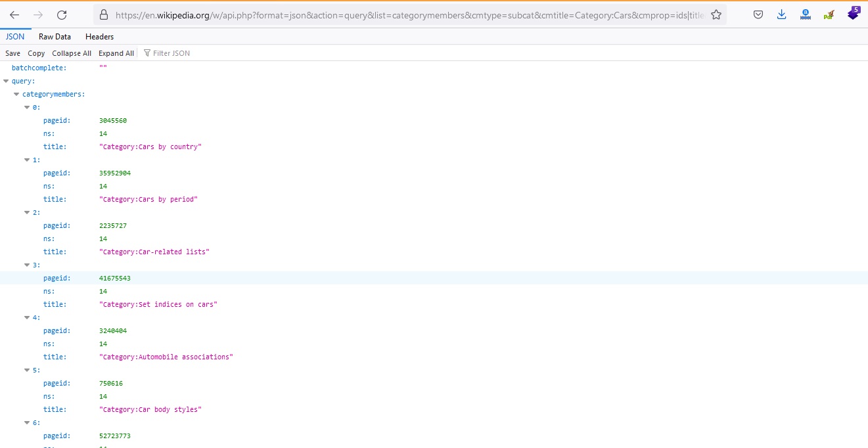Viewport: 868px width, 448px height.
Task: Open site security lock info
Action: click(103, 14)
